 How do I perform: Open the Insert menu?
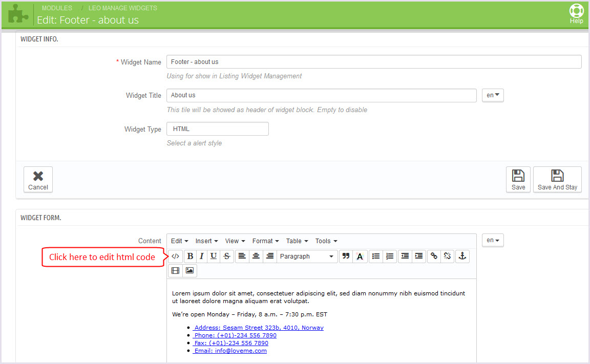tap(206, 241)
